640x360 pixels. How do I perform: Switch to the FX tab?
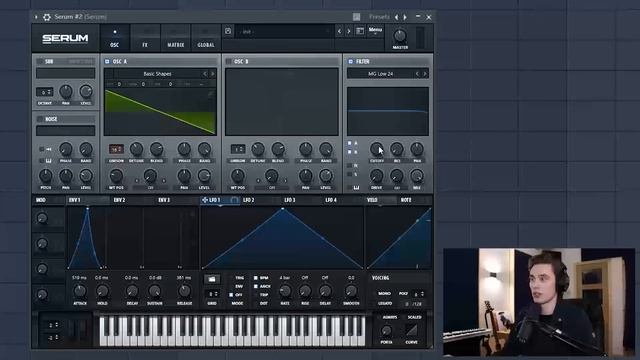(145, 38)
